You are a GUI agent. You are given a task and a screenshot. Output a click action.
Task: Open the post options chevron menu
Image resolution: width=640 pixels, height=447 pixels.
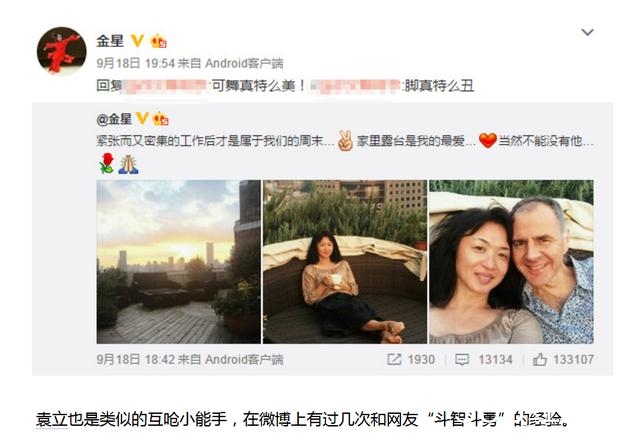click(x=587, y=32)
